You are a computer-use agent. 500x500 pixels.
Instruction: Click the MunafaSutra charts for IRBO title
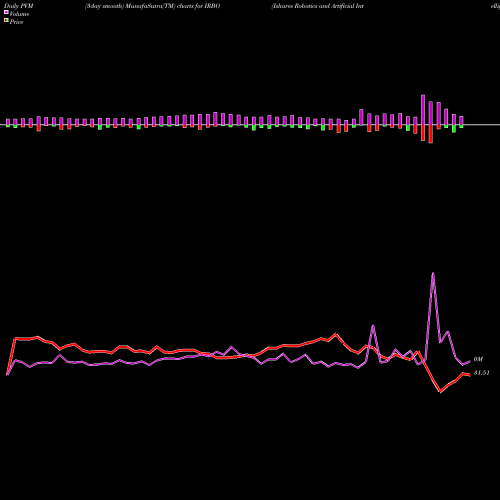pos(152,6)
